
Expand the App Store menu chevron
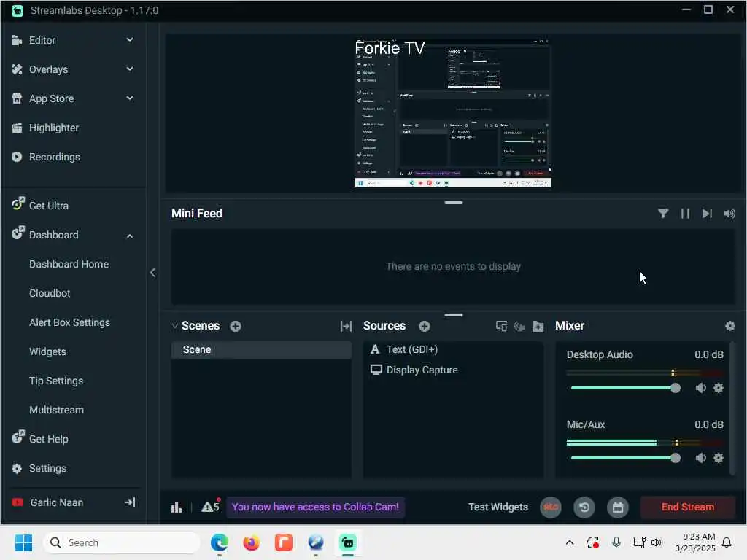[x=130, y=98]
